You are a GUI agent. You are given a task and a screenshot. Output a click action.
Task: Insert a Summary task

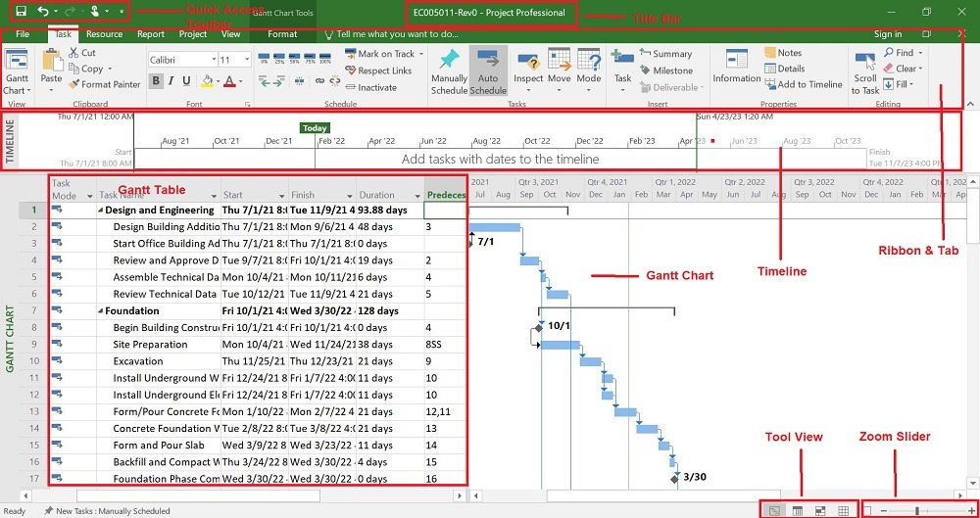pyautogui.click(x=665, y=54)
